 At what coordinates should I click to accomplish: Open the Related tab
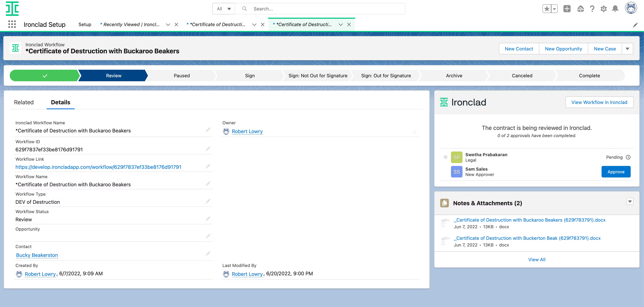point(24,102)
